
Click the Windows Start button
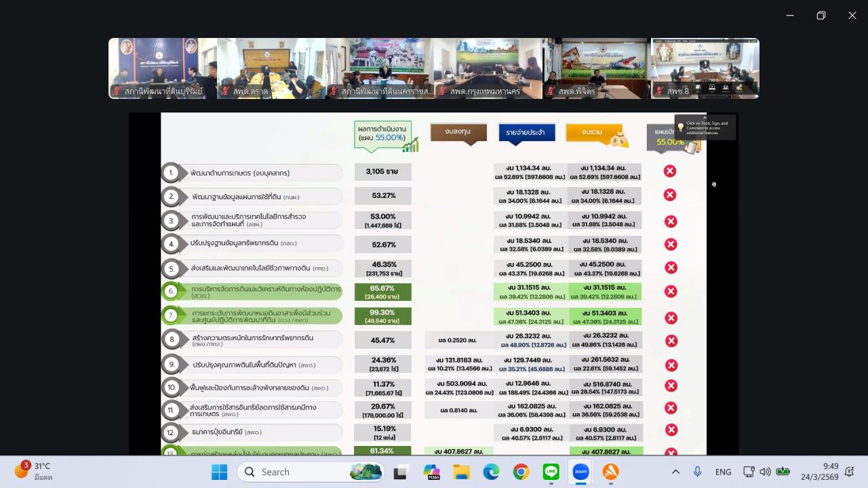tap(219, 472)
